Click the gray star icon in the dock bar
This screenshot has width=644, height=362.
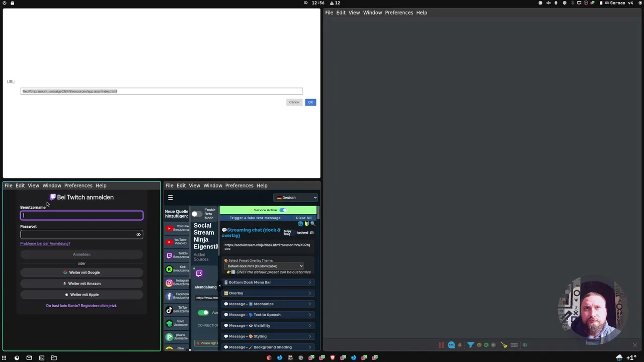coord(493,345)
